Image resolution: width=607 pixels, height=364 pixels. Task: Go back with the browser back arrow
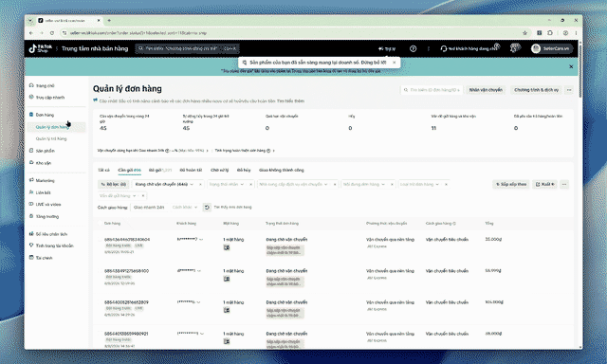[x=31, y=33]
